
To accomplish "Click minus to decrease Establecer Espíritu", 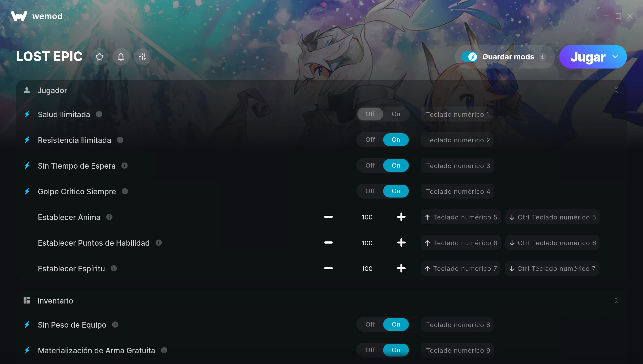I will 328,268.
